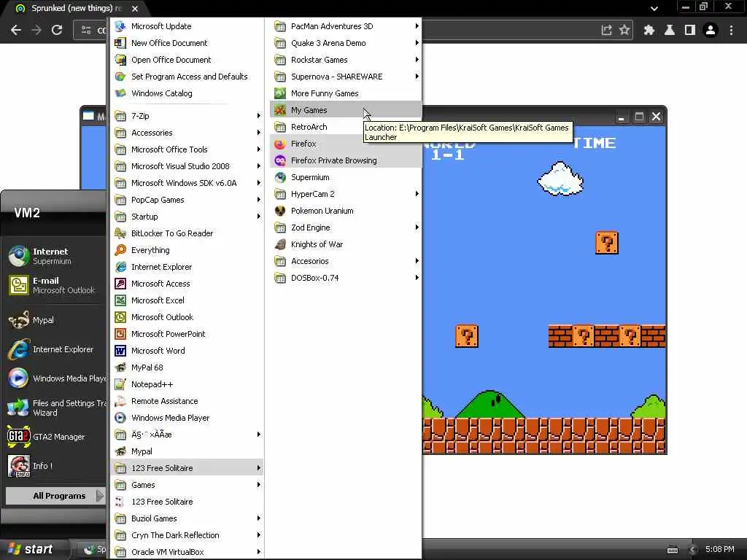Screen dimensions: 747x560
Task: Expand PacMan Adventures 3D submenu arrow
Action: click(x=417, y=26)
